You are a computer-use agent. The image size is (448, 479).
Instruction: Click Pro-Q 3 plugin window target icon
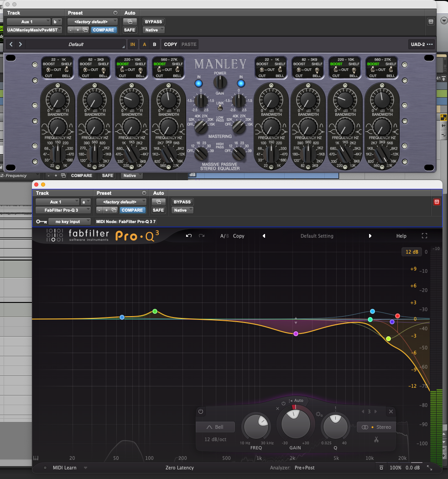coord(437,202)
